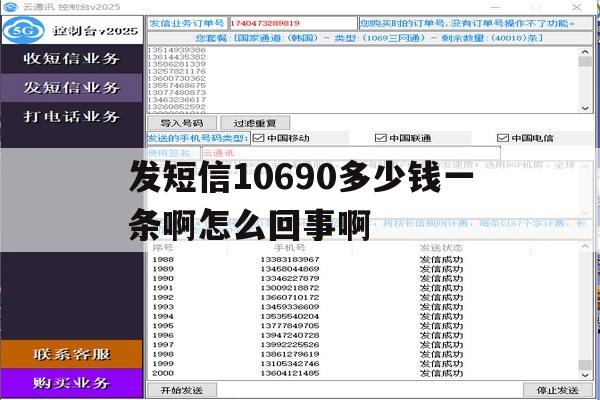Viewport: 600px width, 400px height.
Task: Click the 发信业务订单号 label
Action: click(187, 23)
